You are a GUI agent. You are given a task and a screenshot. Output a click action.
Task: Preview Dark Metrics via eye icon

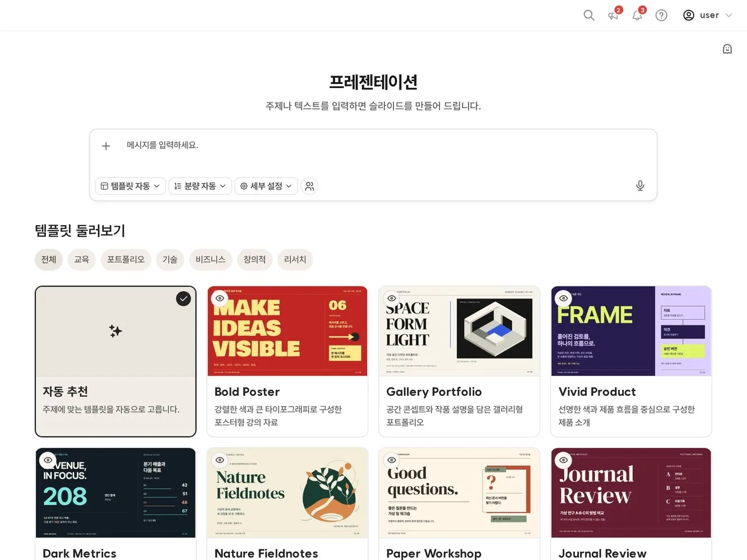click(48, 460)
